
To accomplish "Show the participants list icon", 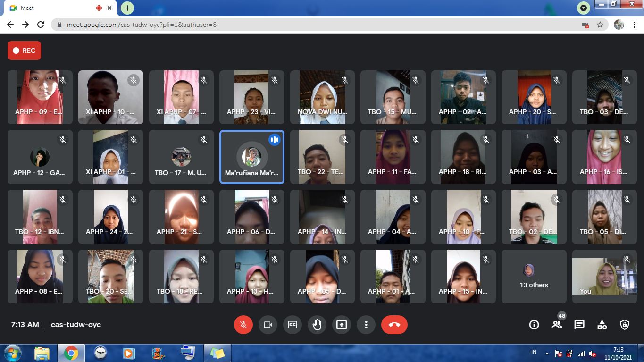I will [557, 325].
